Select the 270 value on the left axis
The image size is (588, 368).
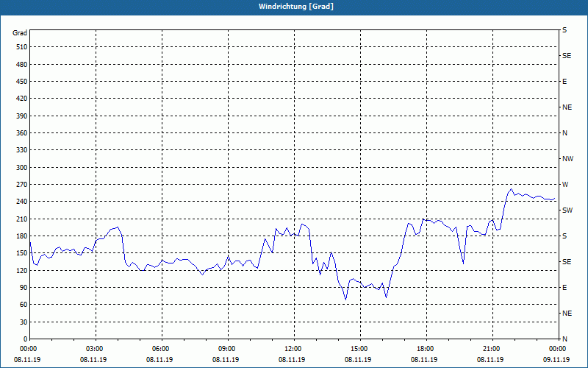[x=22, y=185]
